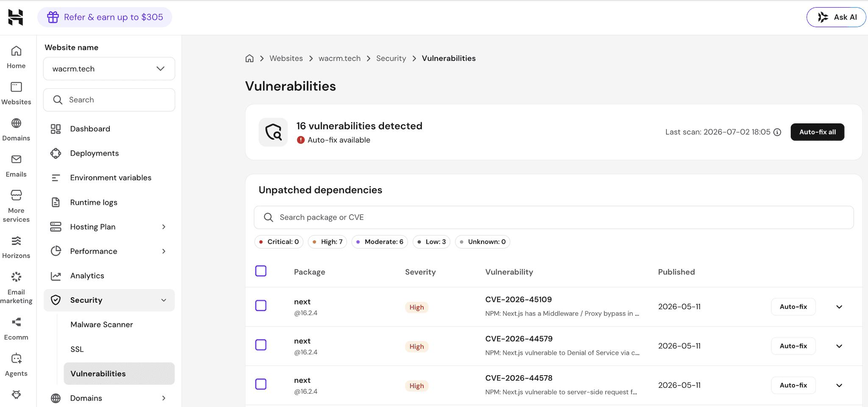868x407 pixels.
Task: Click the Environment variables icon
Action: (x=56, y=178)
